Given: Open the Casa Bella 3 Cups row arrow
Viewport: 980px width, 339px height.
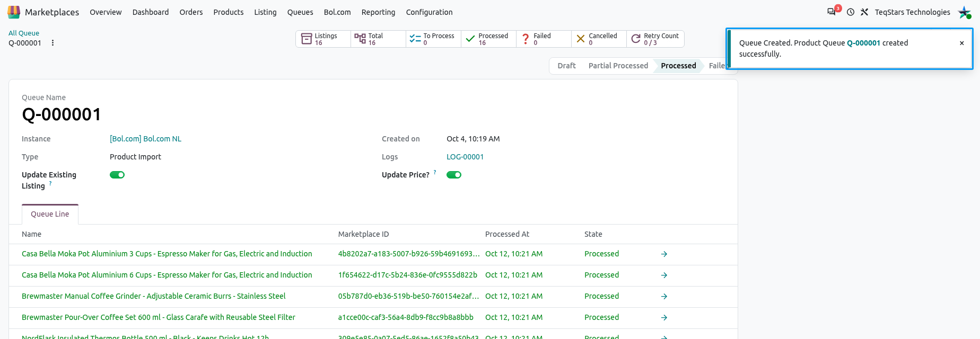Looking at the screenshot, I should 664,254.
